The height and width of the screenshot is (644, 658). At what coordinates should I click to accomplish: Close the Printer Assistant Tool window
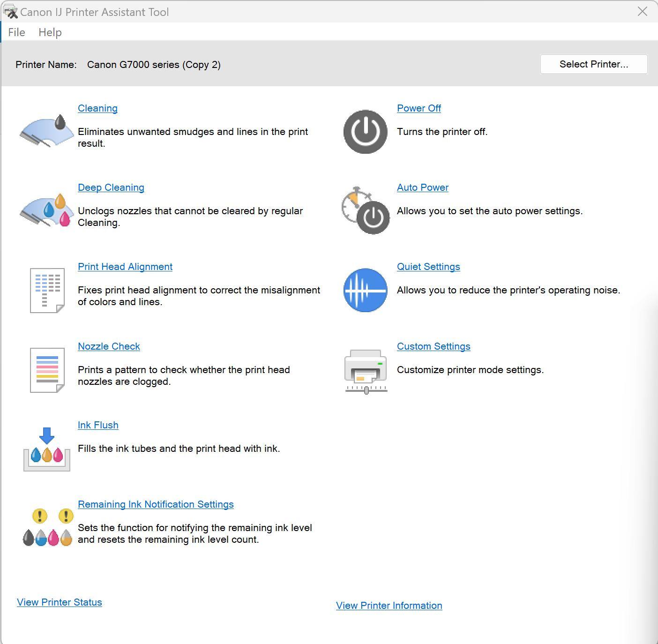point(642,12)
